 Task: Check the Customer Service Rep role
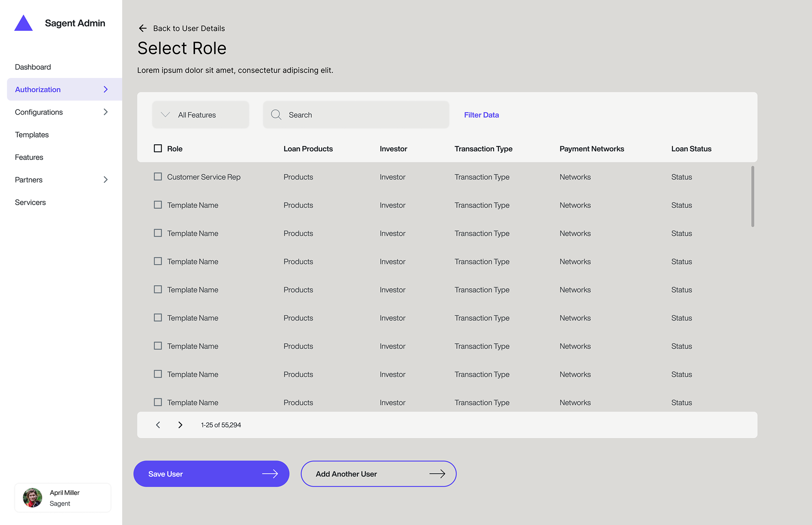158,176
